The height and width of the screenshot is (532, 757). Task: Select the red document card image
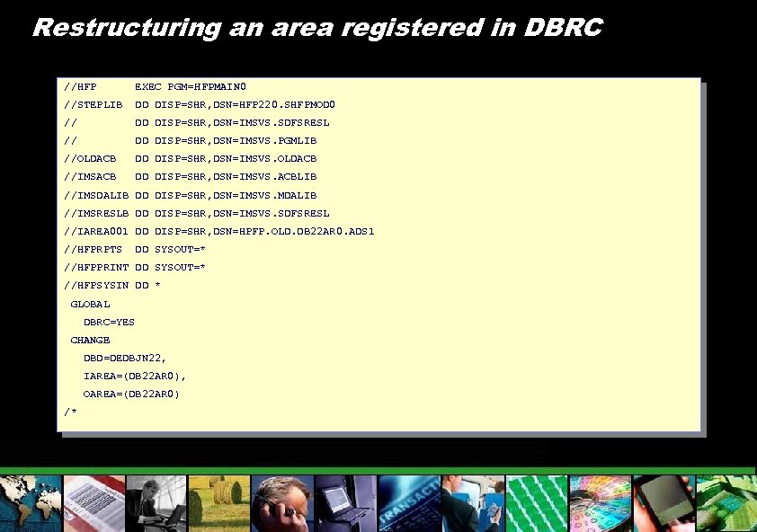coord(93,503)
